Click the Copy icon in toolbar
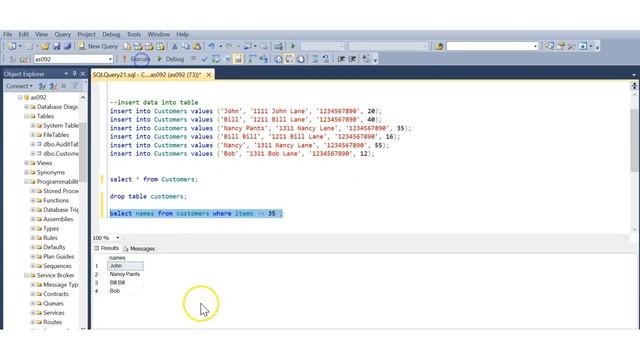 click(x=186, y=46)
